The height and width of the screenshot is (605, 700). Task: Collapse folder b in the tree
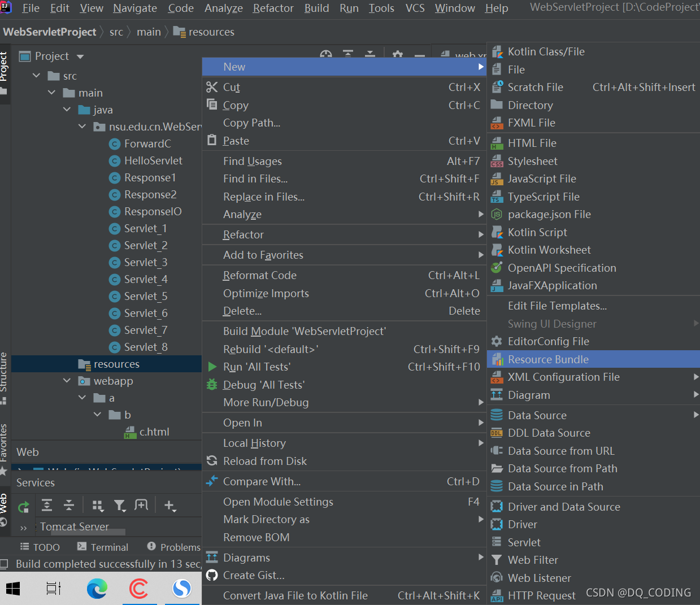tap(98, 415)
